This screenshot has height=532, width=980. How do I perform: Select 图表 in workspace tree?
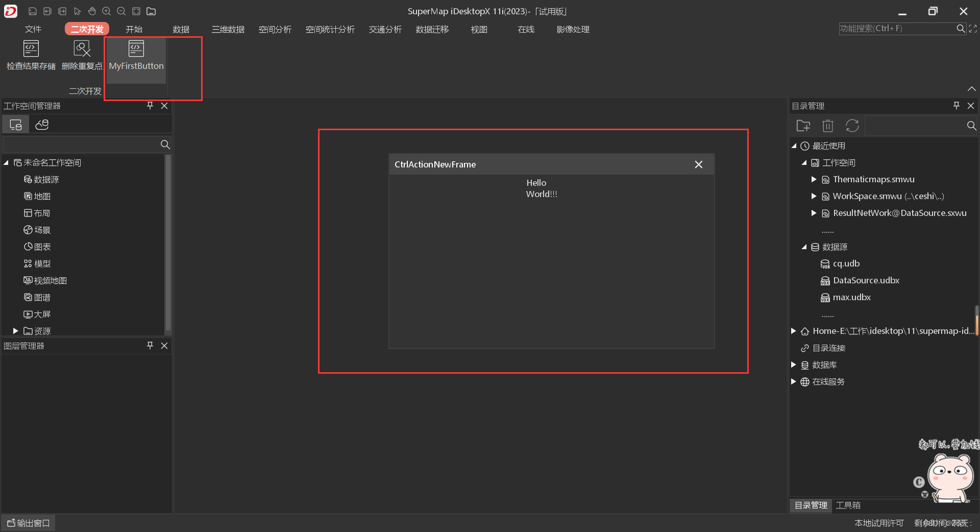(x=37, y=247)
